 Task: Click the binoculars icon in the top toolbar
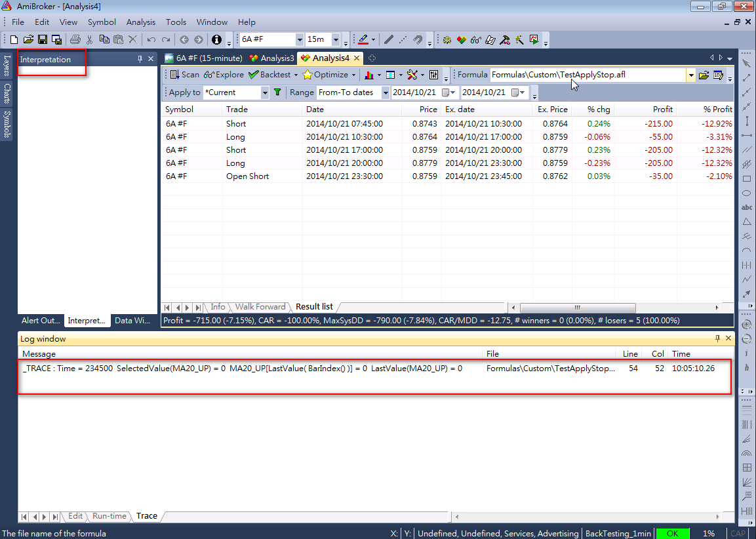click(476, 39)
